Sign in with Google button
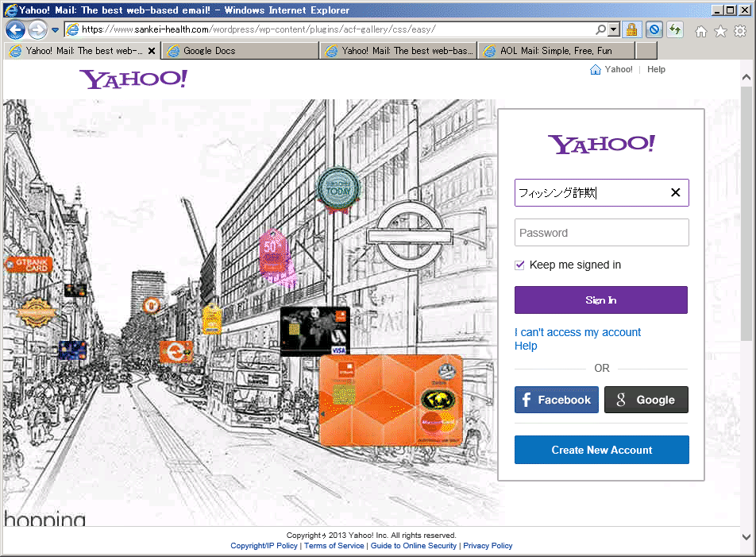This screenshot has width=756, height=557. click(646, 400)
